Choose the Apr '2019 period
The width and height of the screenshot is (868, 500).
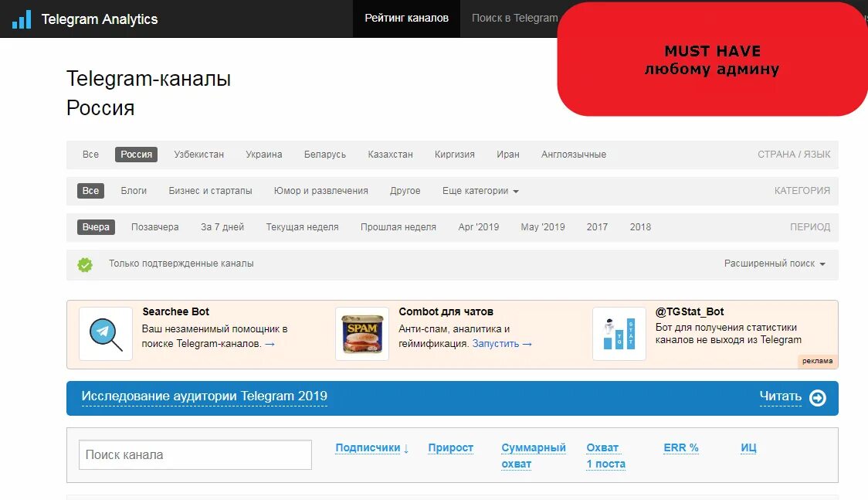478,227
